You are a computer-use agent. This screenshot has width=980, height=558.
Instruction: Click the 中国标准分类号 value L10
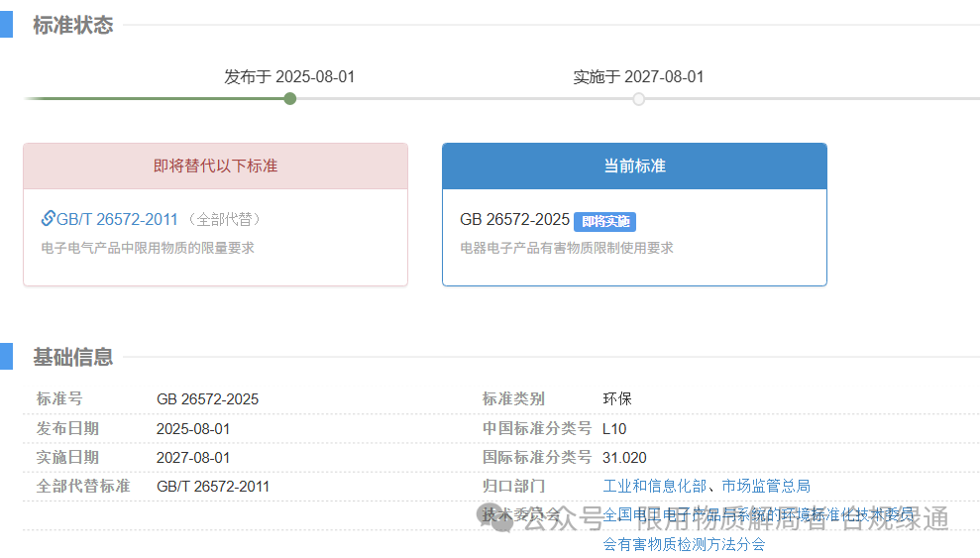tap(614, 429)
